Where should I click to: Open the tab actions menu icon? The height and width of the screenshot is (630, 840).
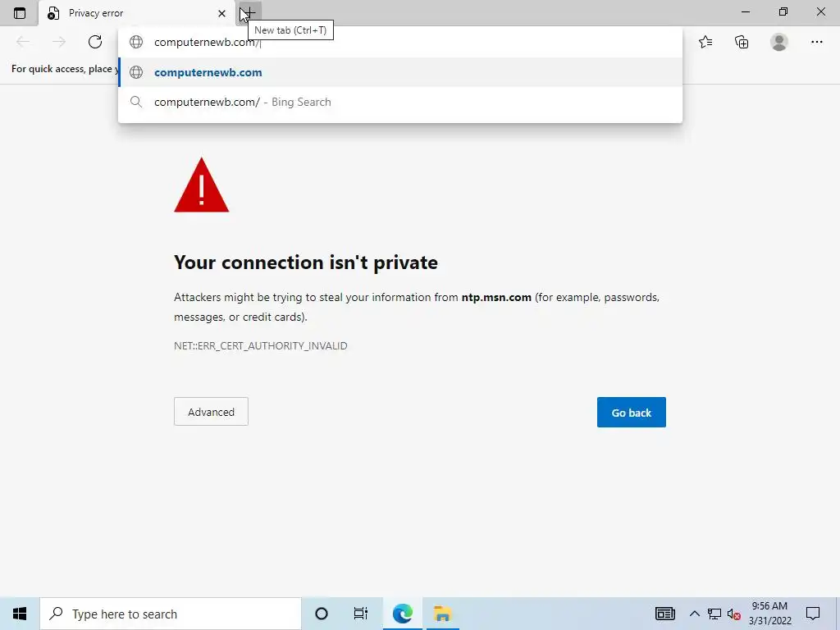(x=20, y=13)
